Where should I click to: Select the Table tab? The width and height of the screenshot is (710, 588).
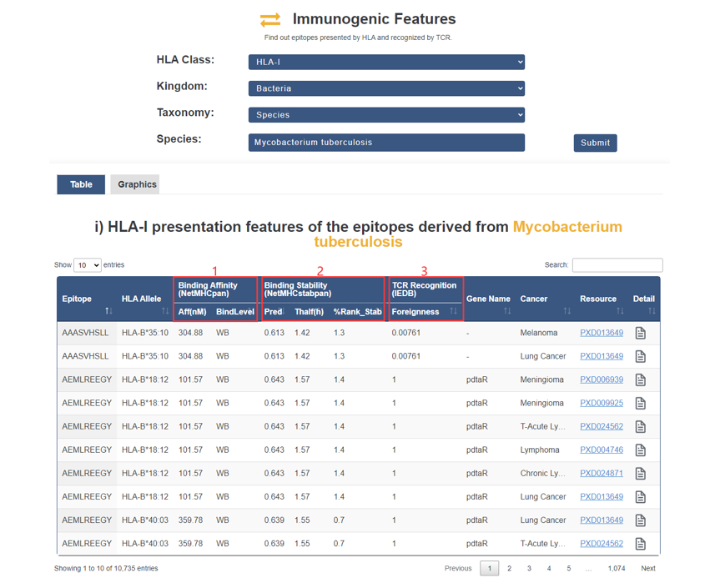tap(81, 184)
